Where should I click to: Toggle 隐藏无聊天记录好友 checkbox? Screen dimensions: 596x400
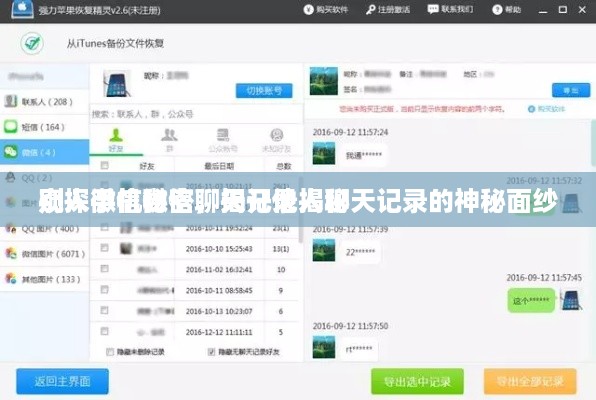(x=212, y=352)
